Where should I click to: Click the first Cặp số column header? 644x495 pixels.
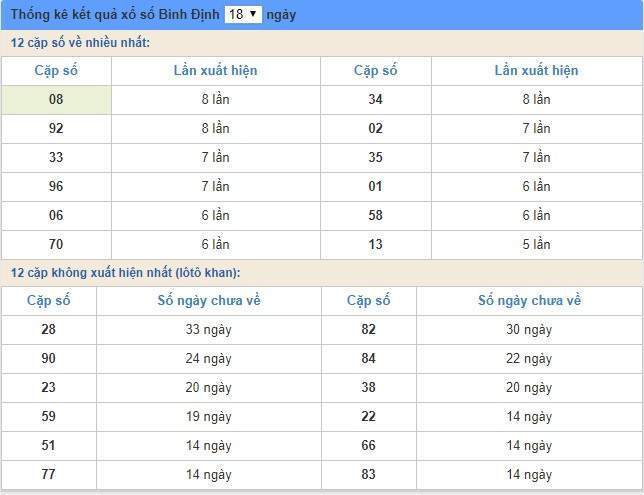[56, 71]
